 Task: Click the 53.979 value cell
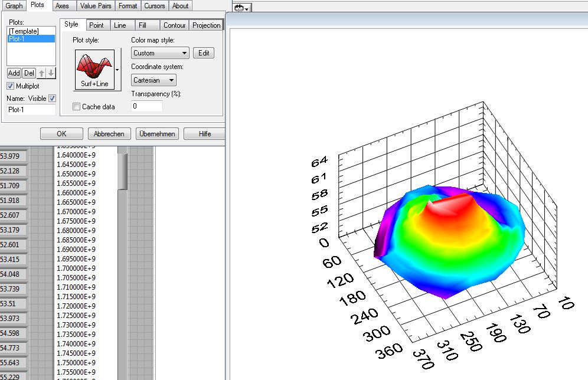[x=13, y=156]
